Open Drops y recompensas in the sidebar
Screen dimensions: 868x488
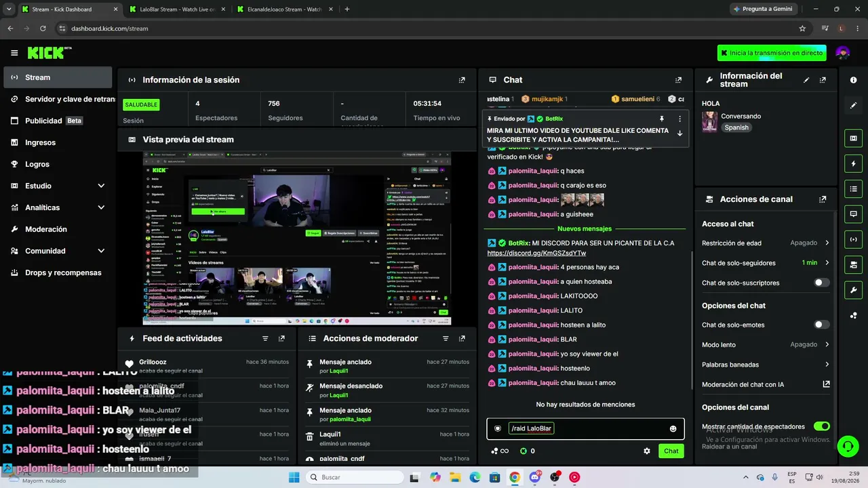pos(58,272)
